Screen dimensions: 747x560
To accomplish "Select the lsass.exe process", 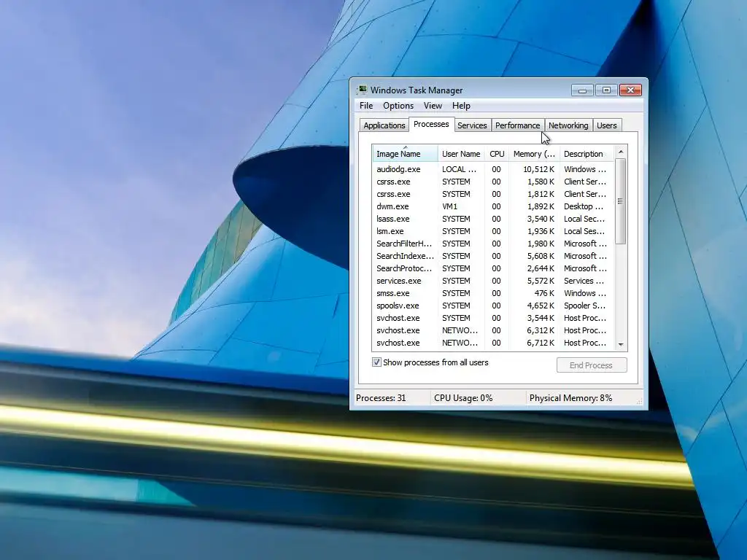I will [x=492, y=219].
